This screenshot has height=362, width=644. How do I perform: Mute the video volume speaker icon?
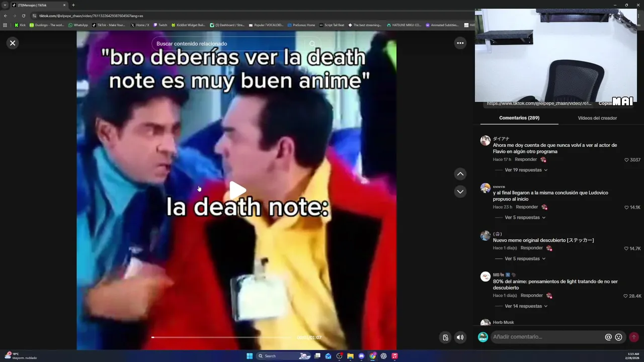460,337
